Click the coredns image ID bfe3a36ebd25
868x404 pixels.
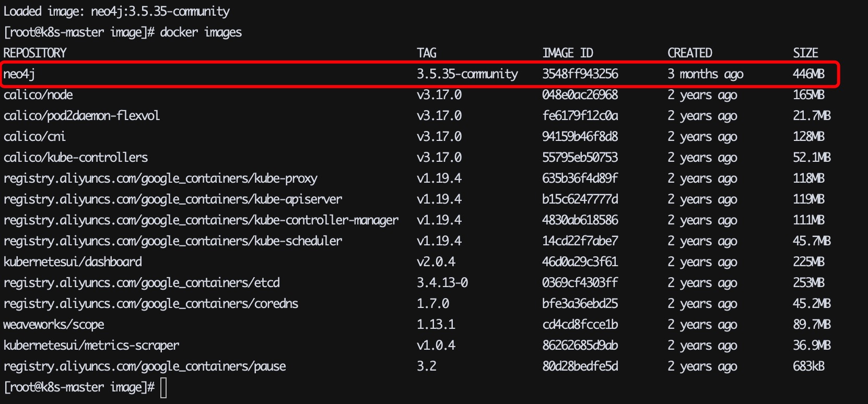pos(580,304)
